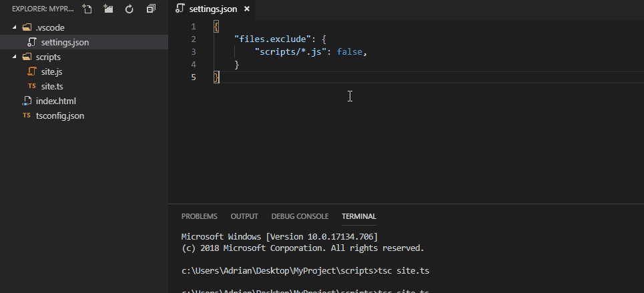
Task: Select the scripts folder row
Action: (84, 57)
